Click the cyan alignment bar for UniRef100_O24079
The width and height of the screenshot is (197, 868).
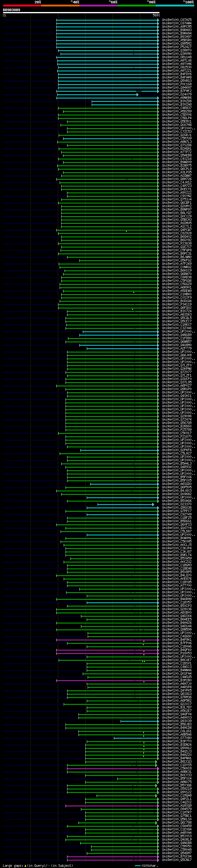click(98, 95)
